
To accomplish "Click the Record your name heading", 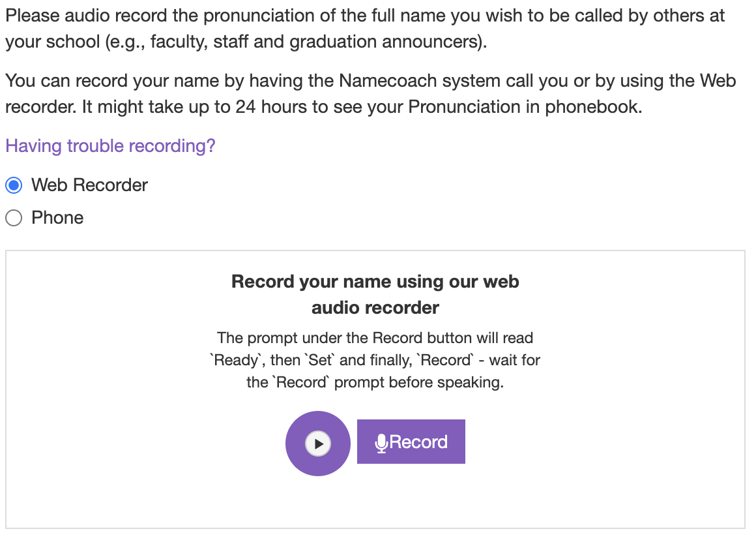I will (375, 294).
